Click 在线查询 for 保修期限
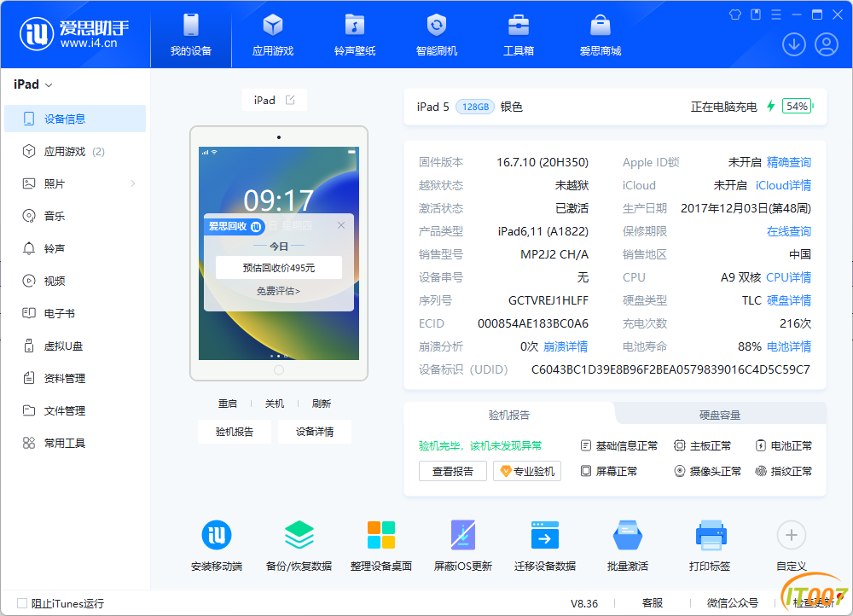 [x=788, y=232]
